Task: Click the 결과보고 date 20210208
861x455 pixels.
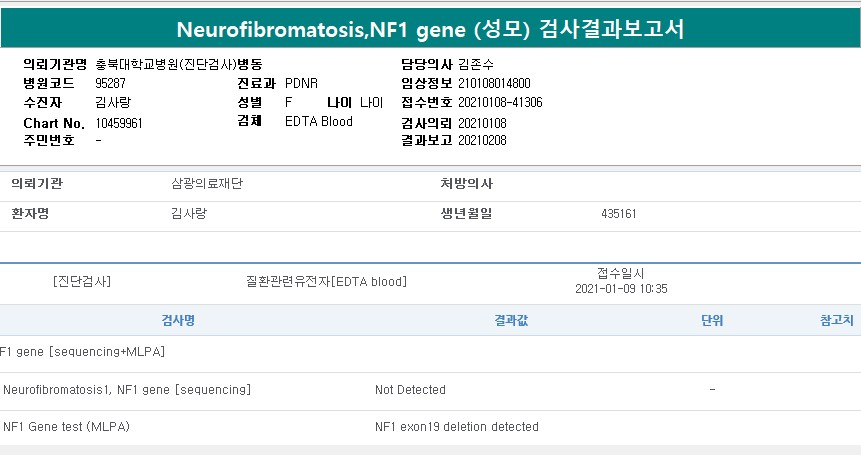Action: (482, 141)
